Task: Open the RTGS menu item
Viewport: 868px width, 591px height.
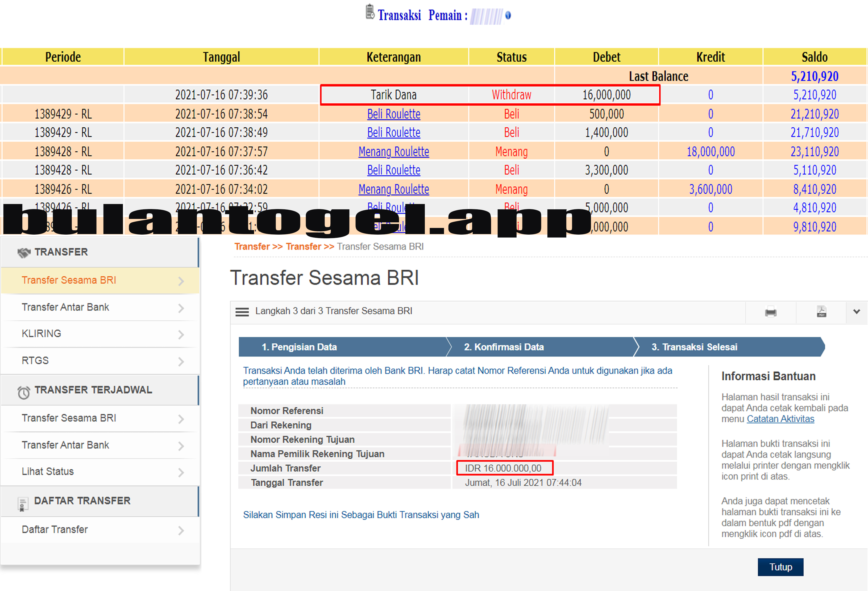Action: pyautogui.click(x=100, y=361)
